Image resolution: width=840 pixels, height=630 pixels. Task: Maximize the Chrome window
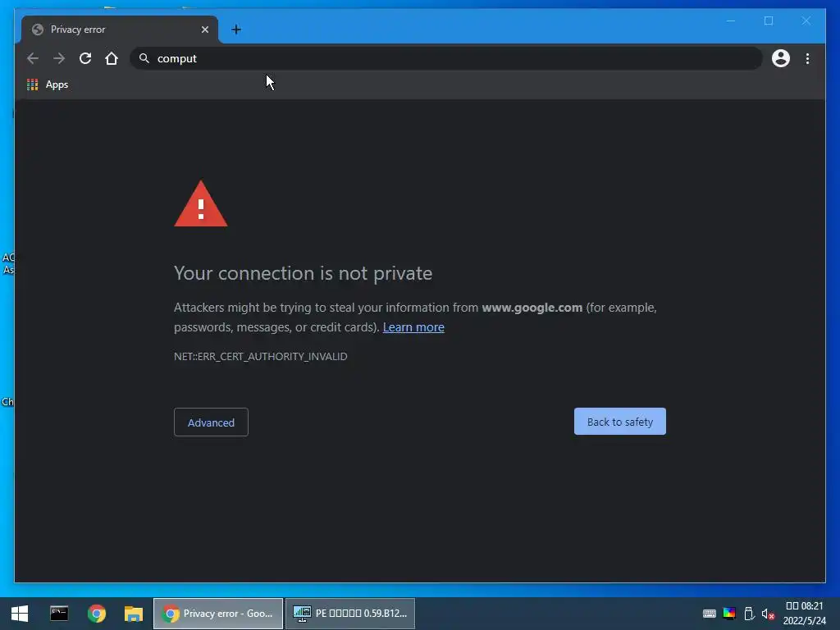[x=769, y=21]
